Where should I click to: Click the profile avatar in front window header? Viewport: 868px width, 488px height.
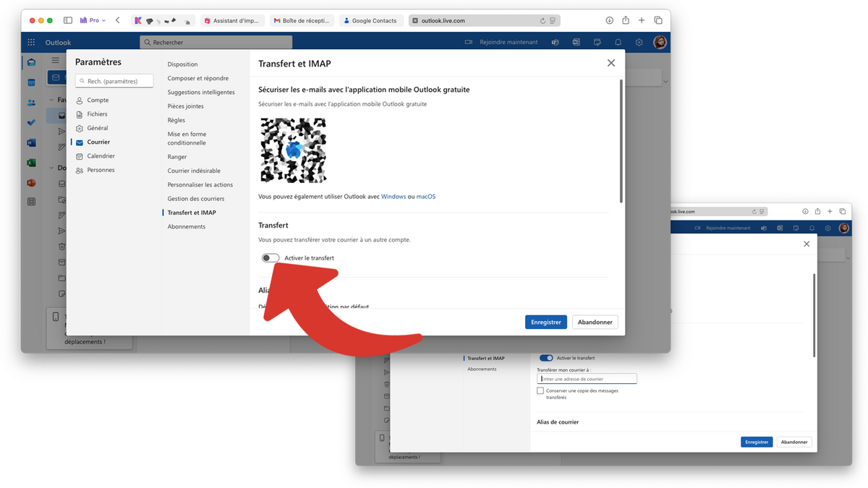[660, 42]
